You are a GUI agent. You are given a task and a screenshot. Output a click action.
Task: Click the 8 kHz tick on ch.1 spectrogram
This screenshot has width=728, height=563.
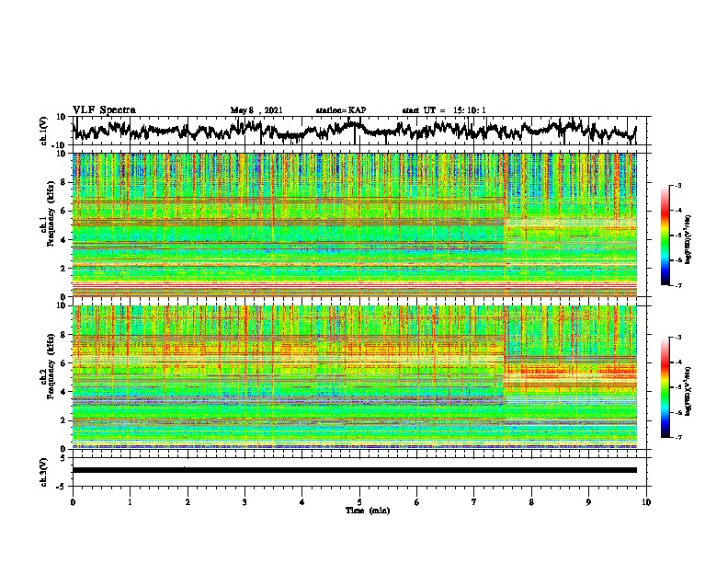63,182
